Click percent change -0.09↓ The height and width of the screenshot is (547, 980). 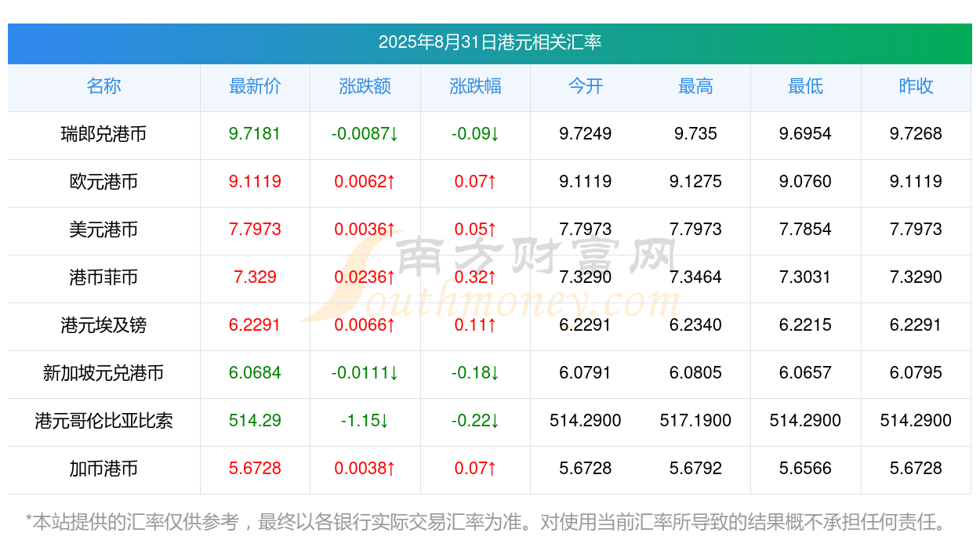point(475,134)
